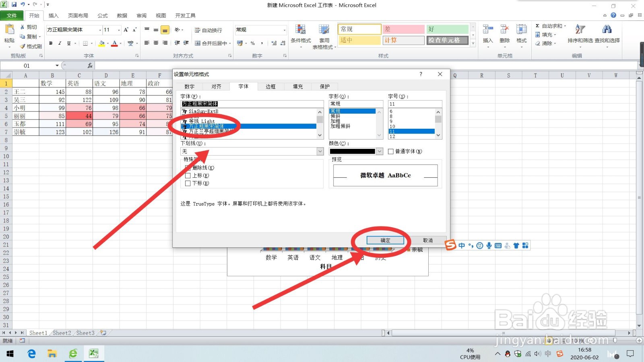
Task: Enable the Superscript (上标) checkbox
Action: (188, 175)
